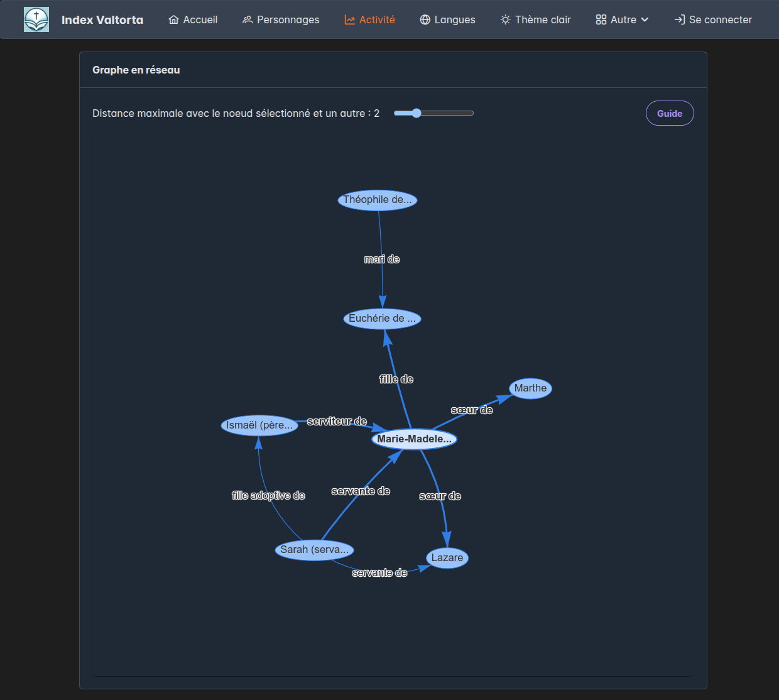Viewport: 779px width, 700px height.
Task: Click the Lazare node
Action: (x=447, y=558)
